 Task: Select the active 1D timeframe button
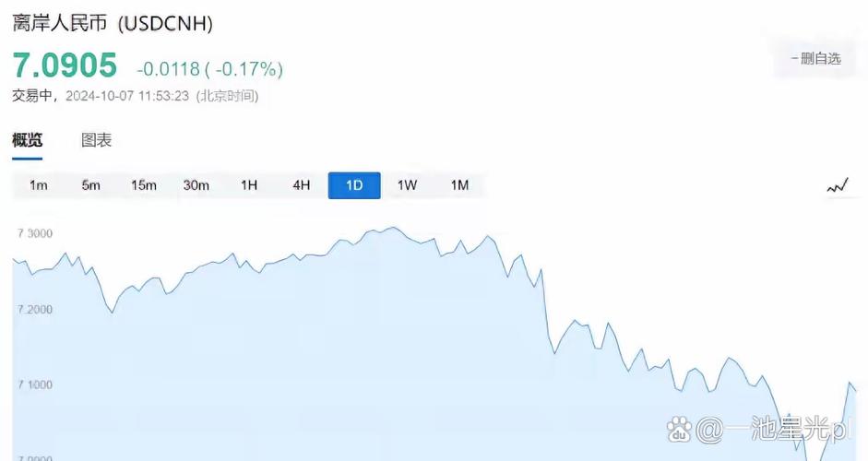[x=354, y=185]
